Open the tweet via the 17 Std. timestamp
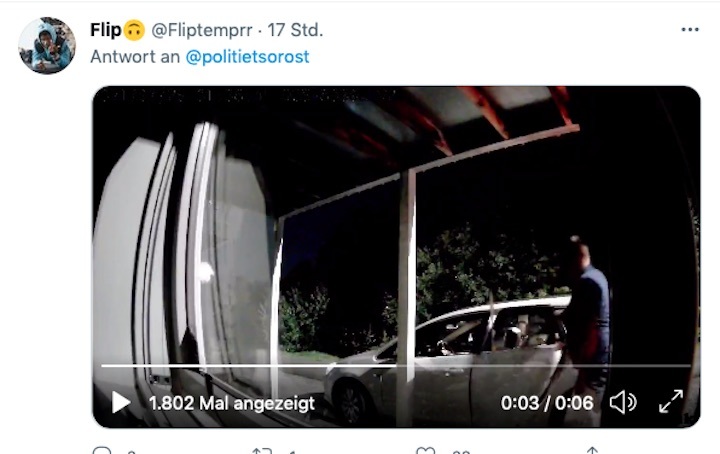 295,30
